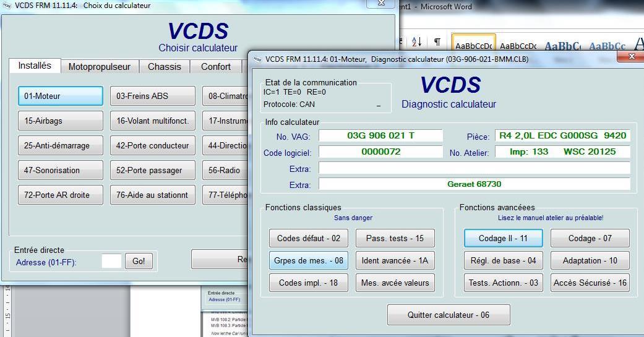Viewport: 644px width, 337px height.
Task: Click the empty first Extra field
Action: tap(474, 168)
